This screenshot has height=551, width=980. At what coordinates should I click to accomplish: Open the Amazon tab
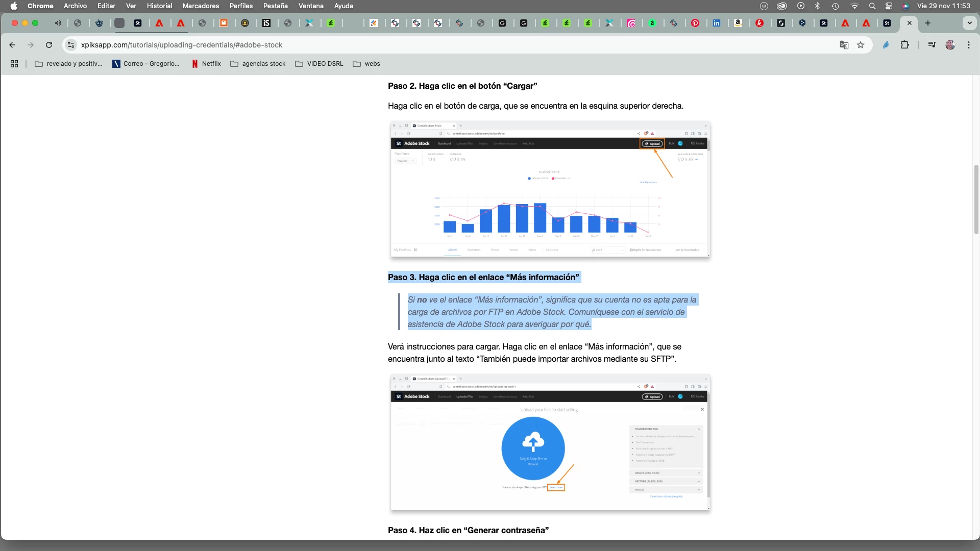click(738, 23)
